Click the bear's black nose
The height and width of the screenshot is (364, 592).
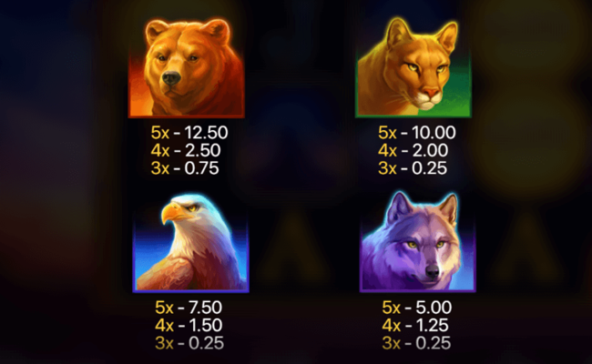(171, 77)
